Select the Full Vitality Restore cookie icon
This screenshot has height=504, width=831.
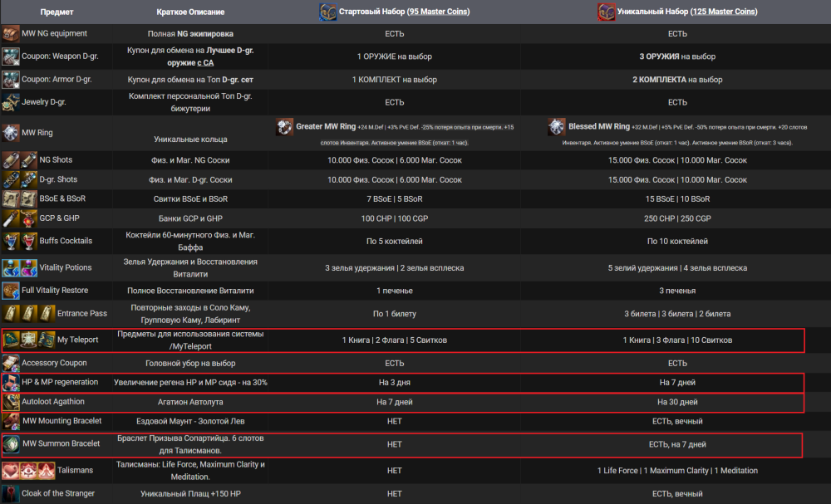(10, 291)
